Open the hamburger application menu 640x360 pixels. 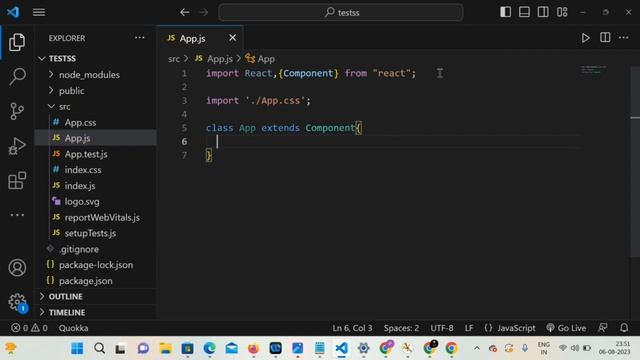[x=39, y=12]
